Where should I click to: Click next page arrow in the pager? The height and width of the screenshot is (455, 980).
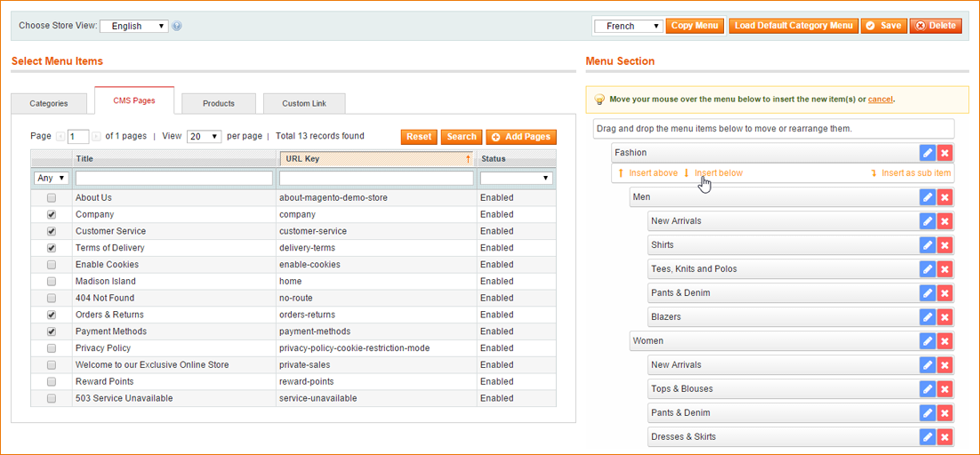click(96, 136)
